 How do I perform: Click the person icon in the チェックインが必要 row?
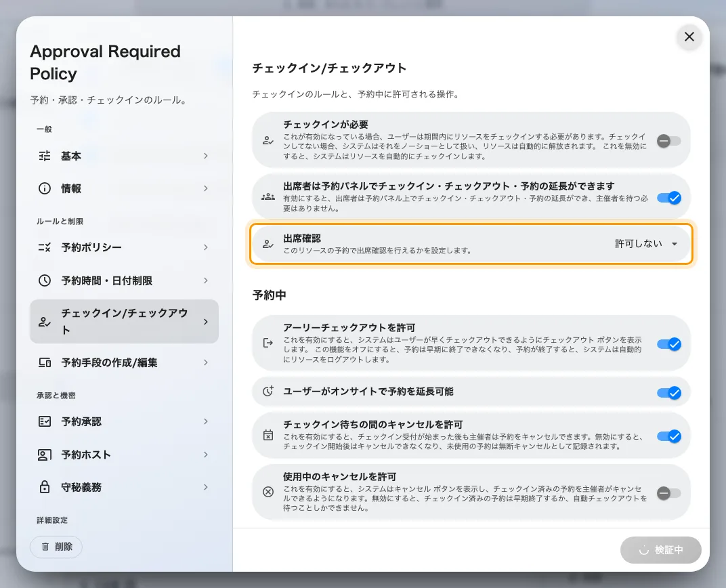pos(268,140)
